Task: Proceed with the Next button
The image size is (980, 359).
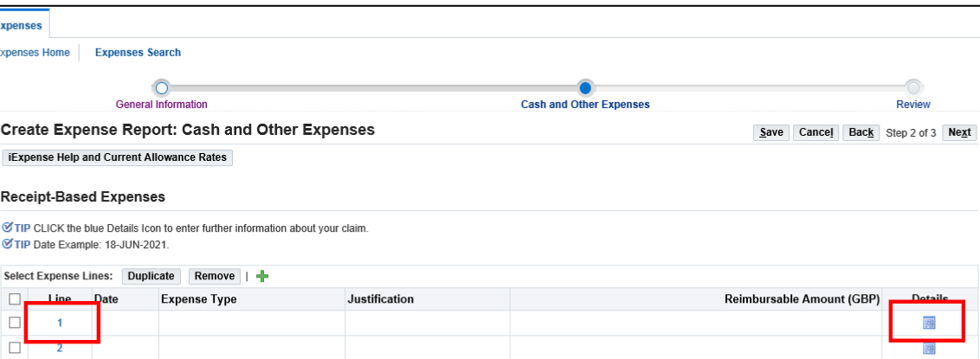Action: [x=958, y=132]
